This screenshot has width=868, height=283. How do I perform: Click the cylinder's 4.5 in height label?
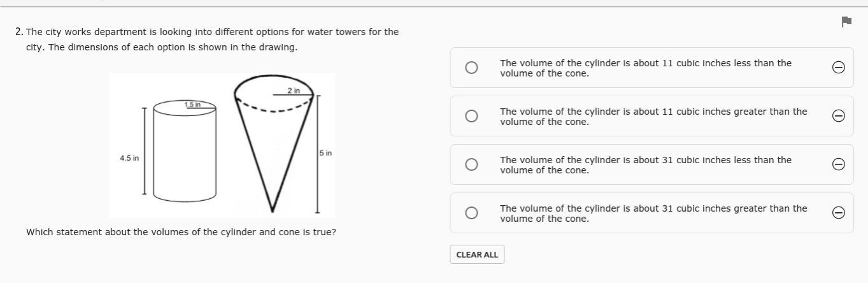point(129,158)
